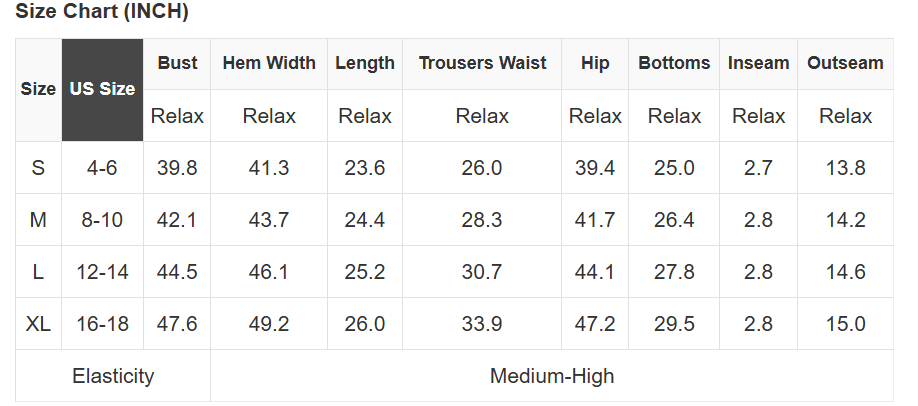
Task: Select the Size Chart (INCH) heading
Action: (x=102, y=11)
